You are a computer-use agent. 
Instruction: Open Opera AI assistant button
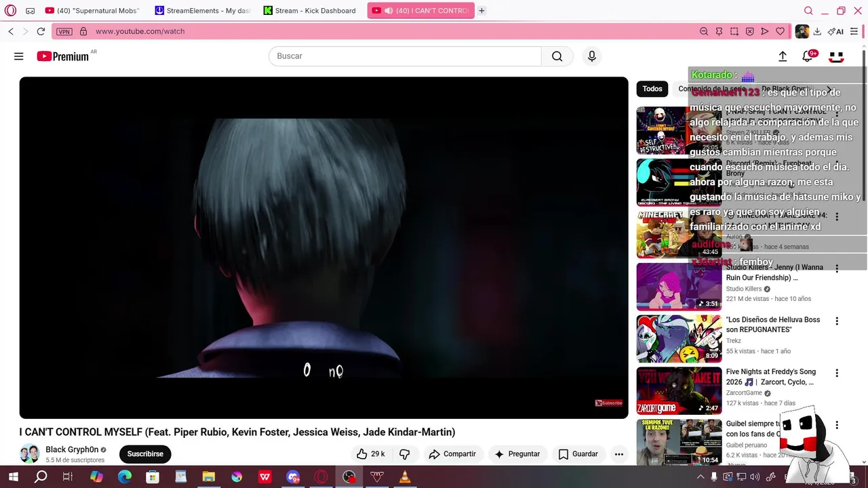click(835, 31)
